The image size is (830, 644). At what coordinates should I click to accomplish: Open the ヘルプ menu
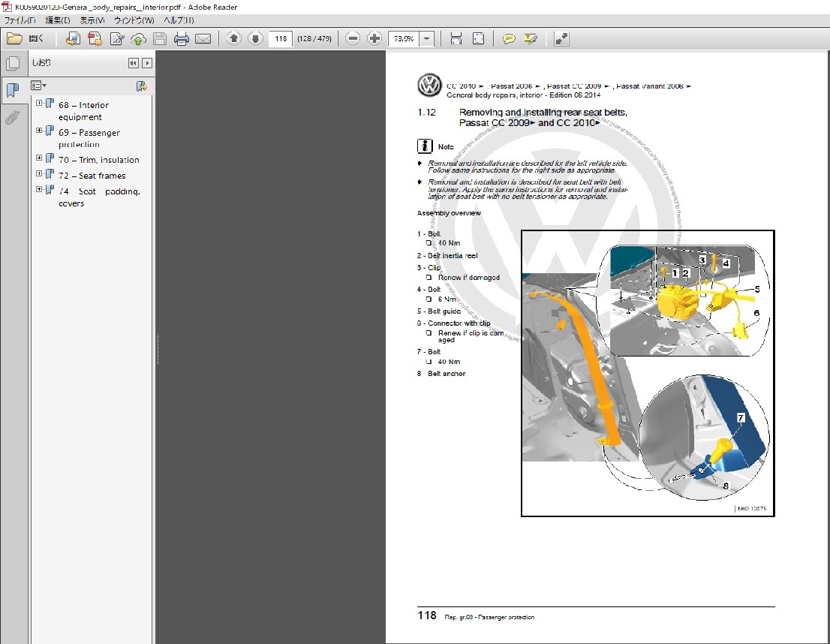coord(179,20)
